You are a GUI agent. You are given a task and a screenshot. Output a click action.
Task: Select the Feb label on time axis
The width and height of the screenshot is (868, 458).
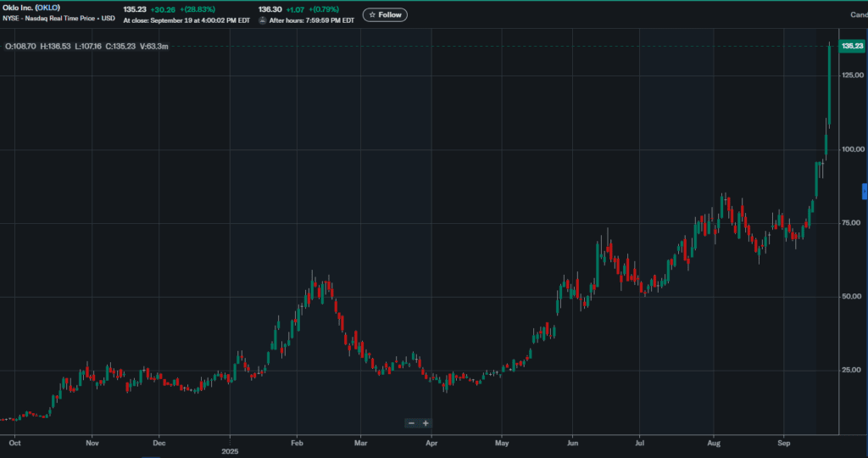coord(297,443)
